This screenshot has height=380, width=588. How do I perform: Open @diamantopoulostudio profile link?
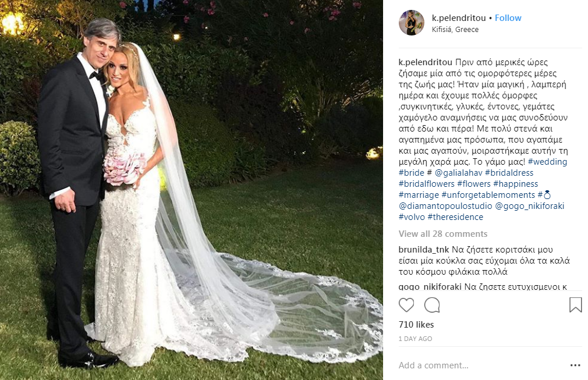(x=445, y=206)
